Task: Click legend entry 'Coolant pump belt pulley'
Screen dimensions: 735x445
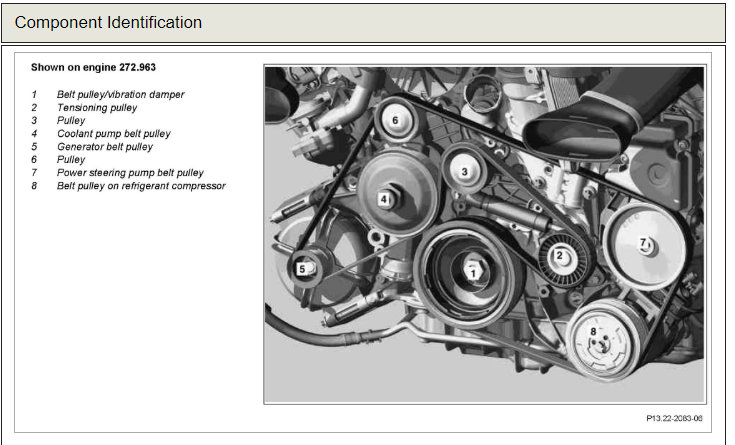Action: (113, 134)
